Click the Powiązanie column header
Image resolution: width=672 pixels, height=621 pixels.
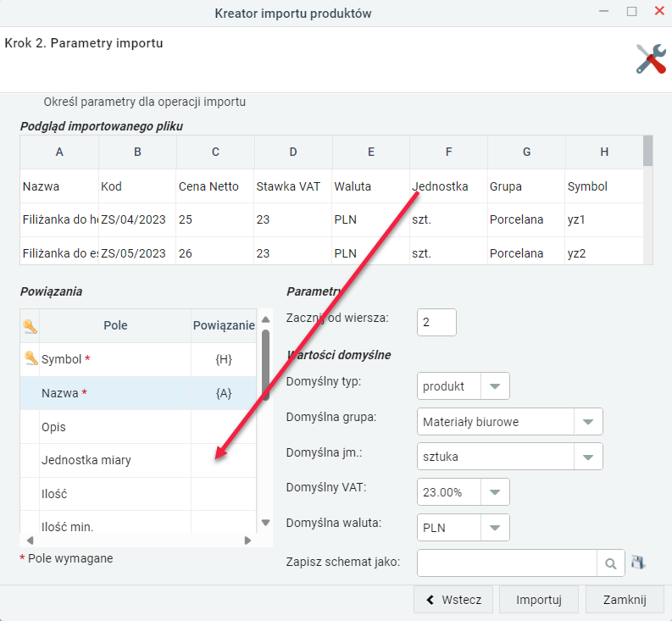pyautogui.click(x=224, y=325)
